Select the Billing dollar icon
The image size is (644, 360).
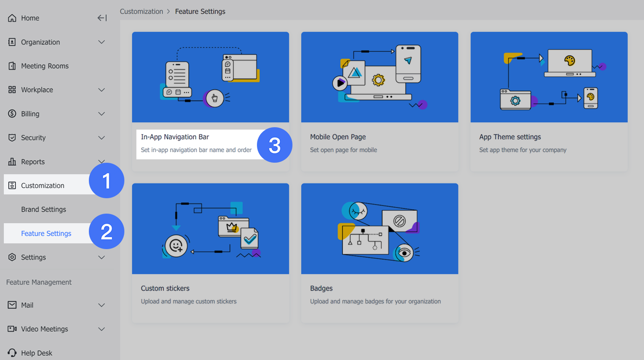(x=11, y=114)
